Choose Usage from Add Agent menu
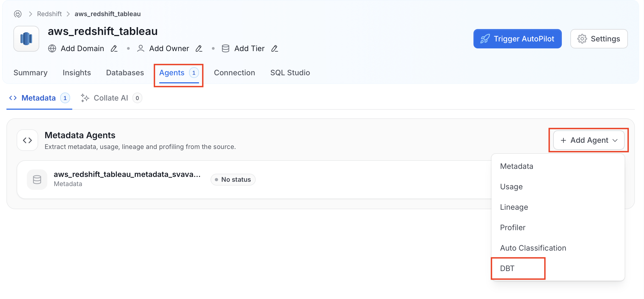 coord(558,187)
